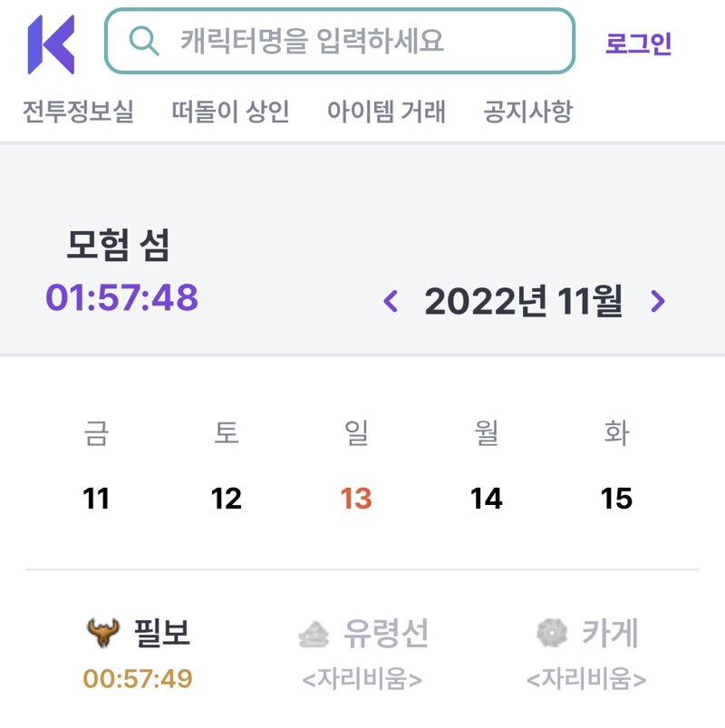This screenshot has height=728, width=725.
Task: Go to next month with right chevron
Action: click(x=658, y=301)
